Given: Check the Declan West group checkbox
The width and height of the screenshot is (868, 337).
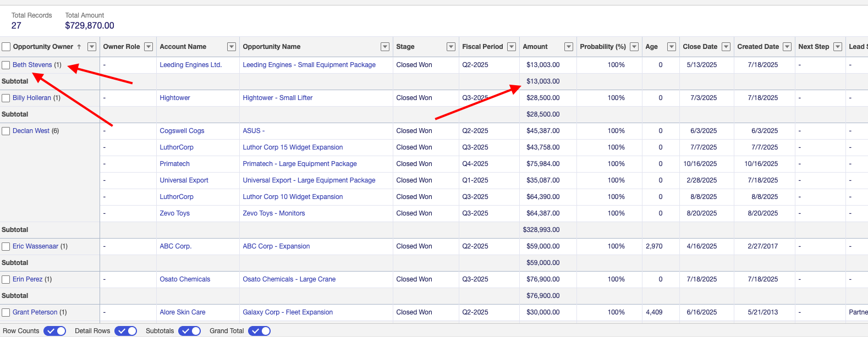Looking at the screenshot, I should coord(6,131).
